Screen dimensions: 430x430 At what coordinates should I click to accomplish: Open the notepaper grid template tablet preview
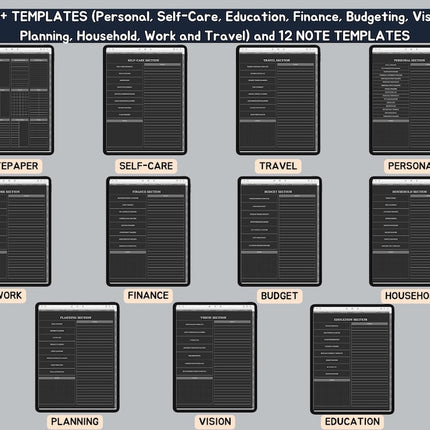click(x=27, y=100)
